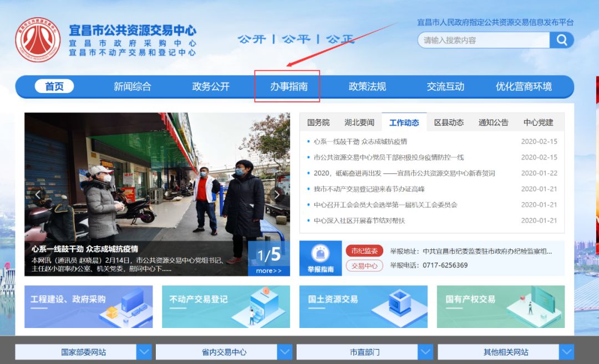Open article 中心深入社区开展春节结对帮扶
599x364 pixels.
(x=359, y=221)
